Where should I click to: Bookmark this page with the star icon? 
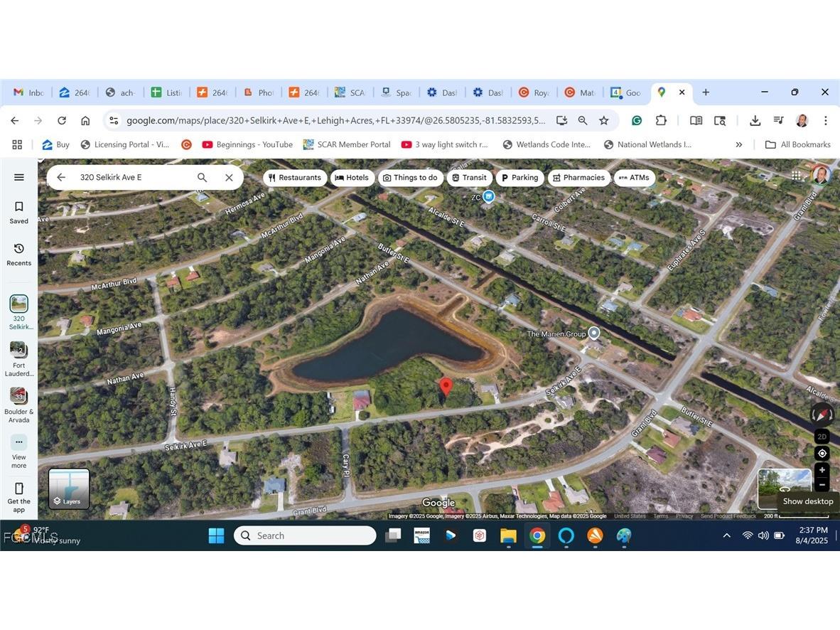coord(604,121)
